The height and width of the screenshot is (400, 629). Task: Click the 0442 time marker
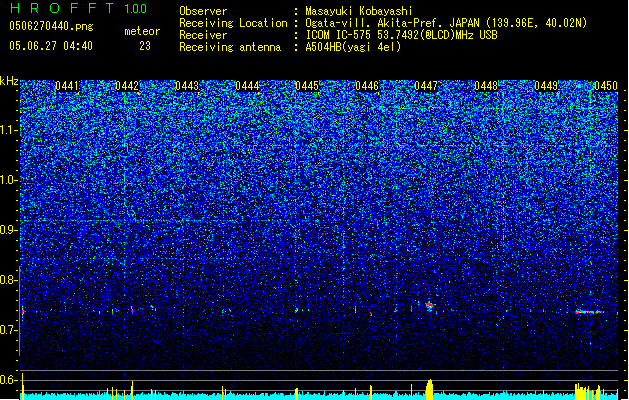(x=127, y=86)
